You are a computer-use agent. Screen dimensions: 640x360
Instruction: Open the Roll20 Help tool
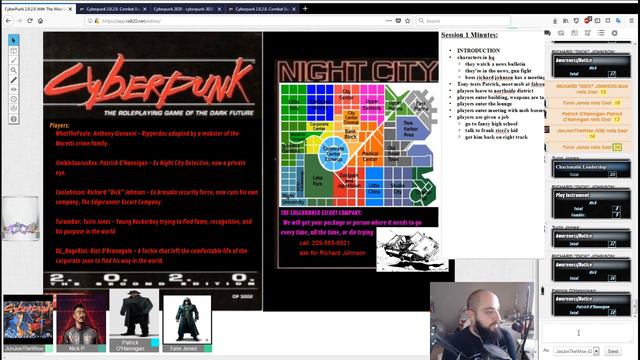(x=13, y=119)
